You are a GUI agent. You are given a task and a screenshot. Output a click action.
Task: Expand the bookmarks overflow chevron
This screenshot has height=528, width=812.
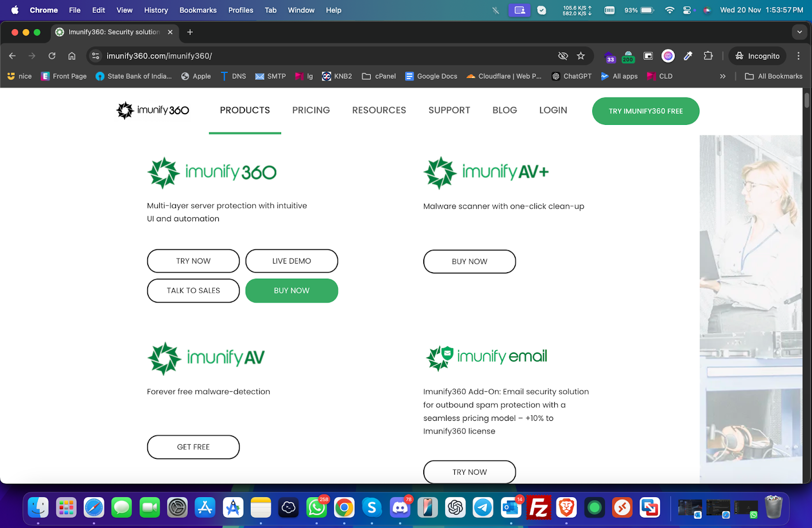point(722,76)
